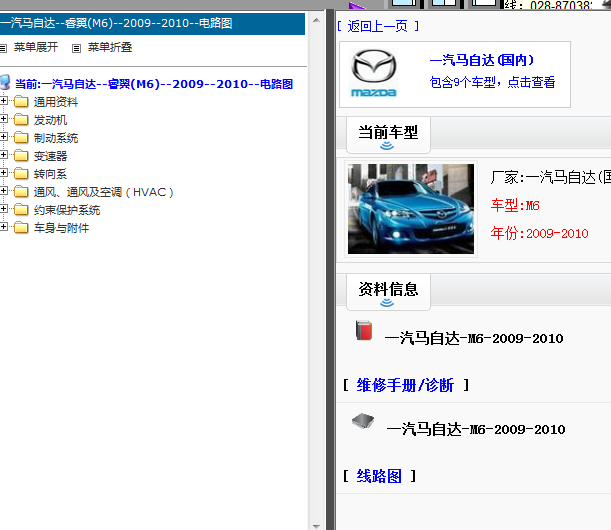611x530 pixels.
Task: Select the 约束保护系统 tree item label
Action: 67,210
